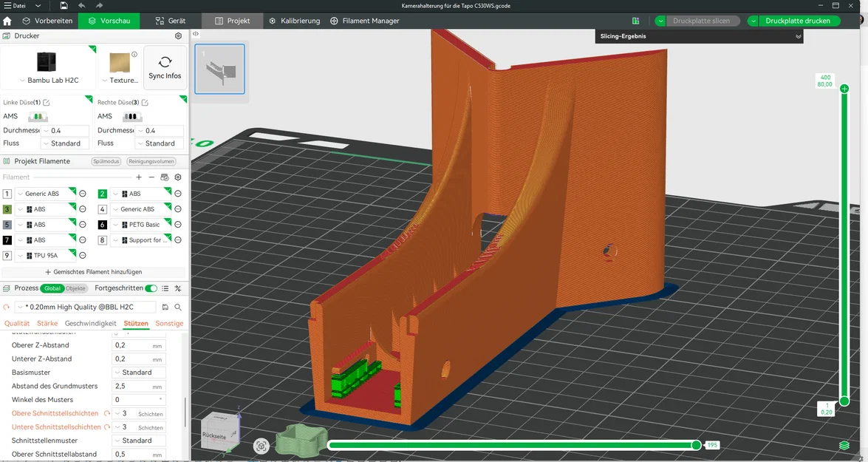Open the Bambu Lab H2C printer dropdown
The image size is (868, 462).
(49, 81)
